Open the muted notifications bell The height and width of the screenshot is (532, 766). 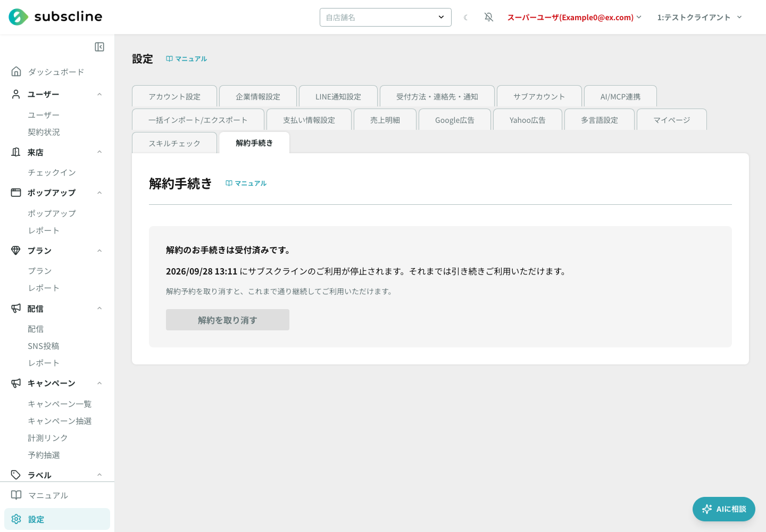pyautogui.click(x=489, y=18)
